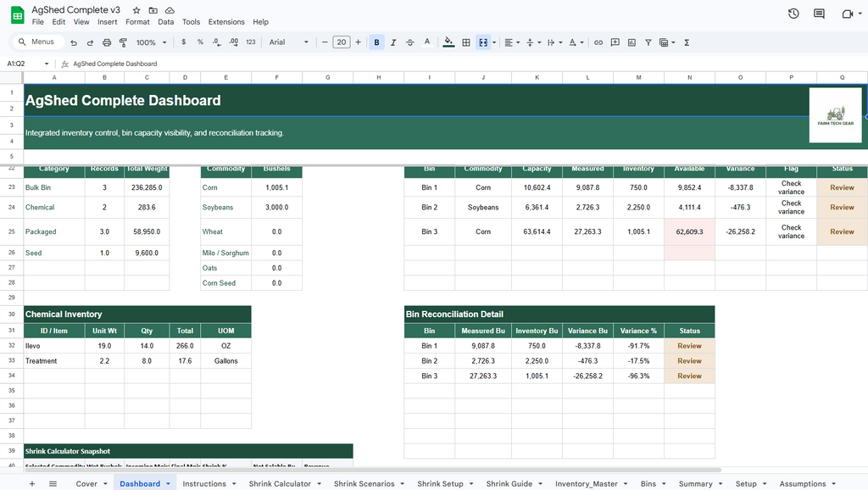Create a filter with the filter icon
Viewport: 868px width, 490px height.
click(x=647, y=42)
